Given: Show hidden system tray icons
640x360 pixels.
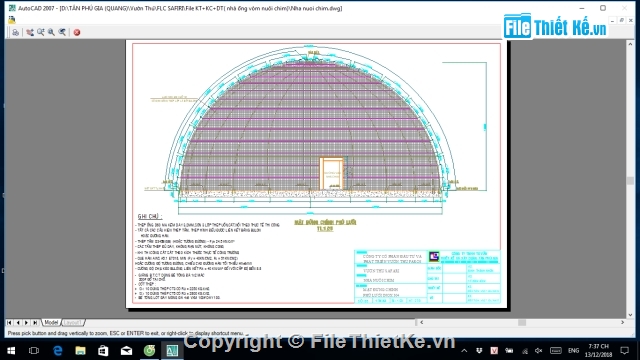Looking at the screenshot, I should point(464,351).
